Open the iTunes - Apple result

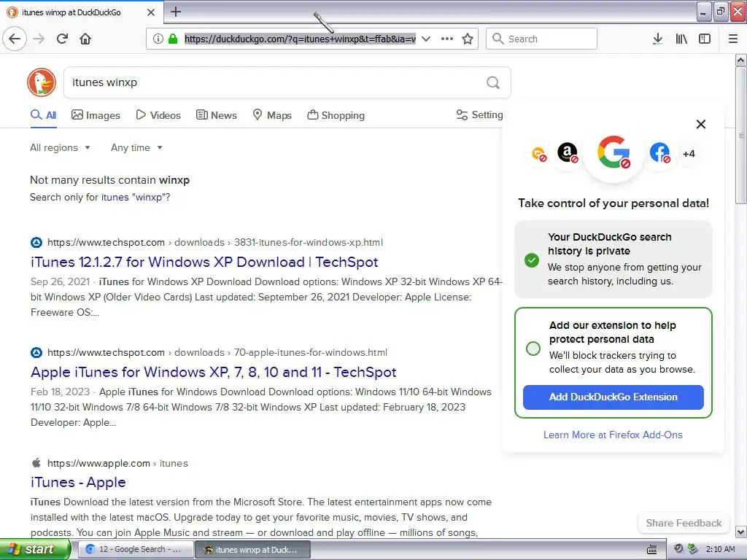(78, 483)
